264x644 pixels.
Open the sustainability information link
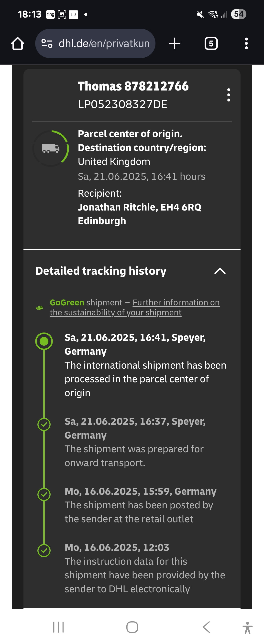[135, 308]
